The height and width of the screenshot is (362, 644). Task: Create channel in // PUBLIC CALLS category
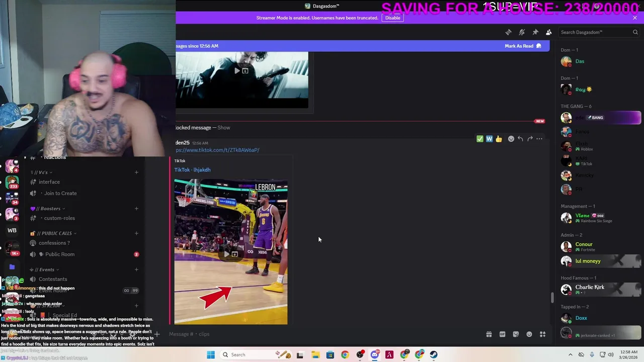[x=136, y=233]
